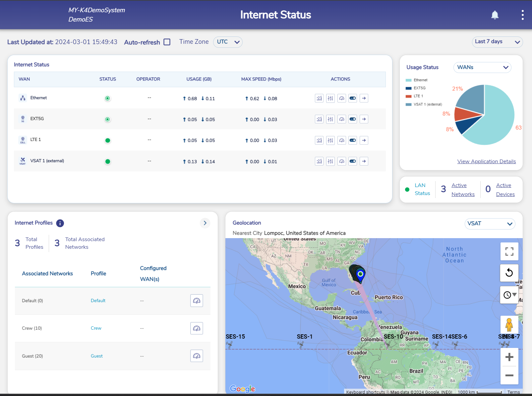Open the three-dot menu in header

click(522, 15)
